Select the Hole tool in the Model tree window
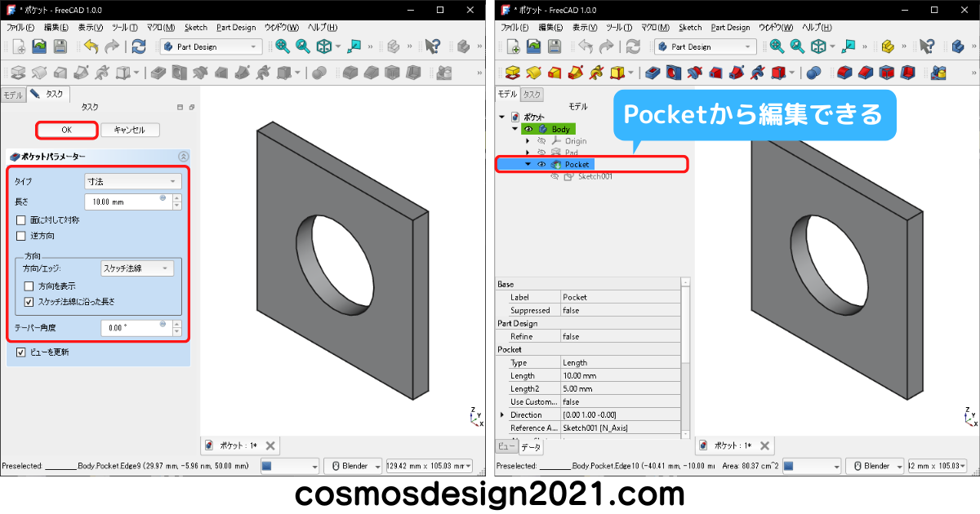Viewport: 980px width, 514px height. pos(674,73)
